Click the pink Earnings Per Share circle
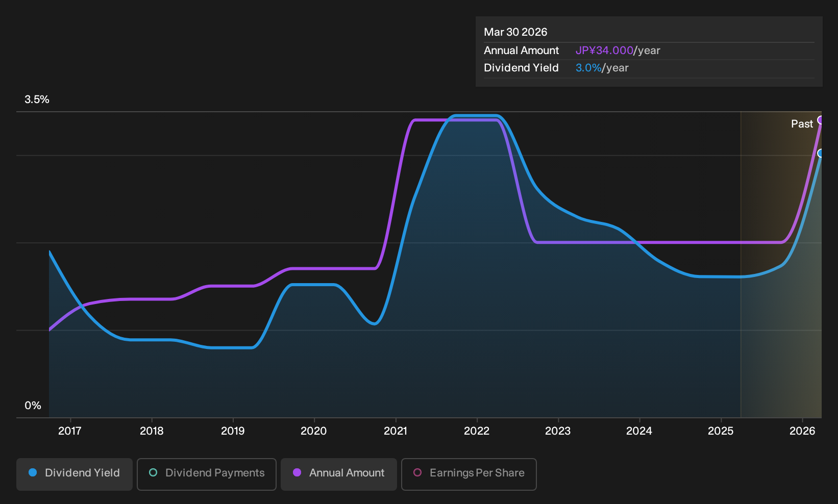Screen dimensions: 838x504 click(417, 472)
